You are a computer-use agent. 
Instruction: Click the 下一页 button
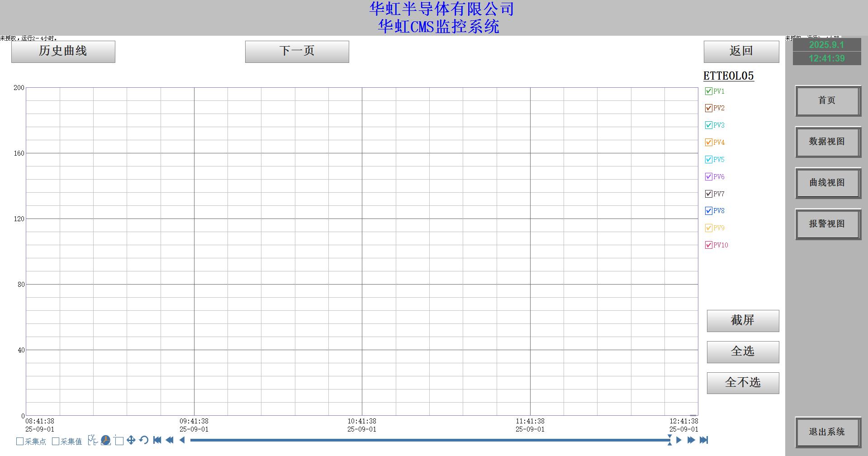tap(297, 52)
